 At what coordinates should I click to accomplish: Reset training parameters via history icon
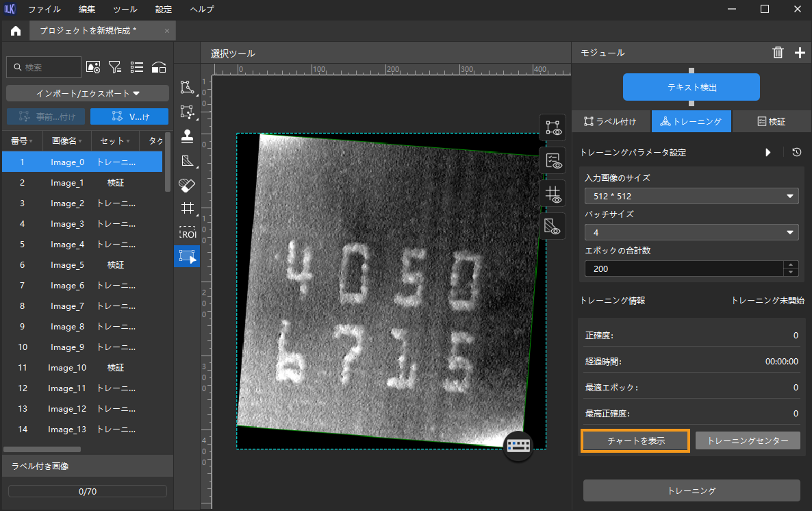(x=796, y=152)
